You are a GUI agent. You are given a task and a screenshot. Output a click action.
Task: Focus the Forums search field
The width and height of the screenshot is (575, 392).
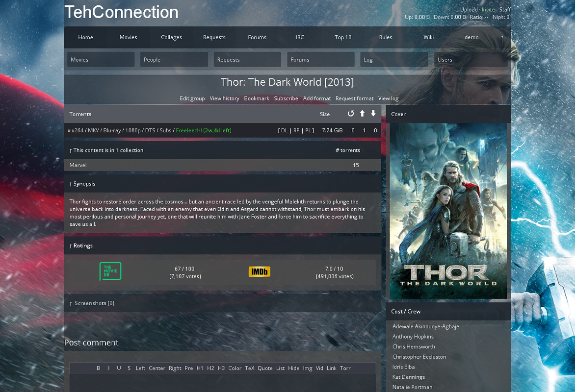321,59
